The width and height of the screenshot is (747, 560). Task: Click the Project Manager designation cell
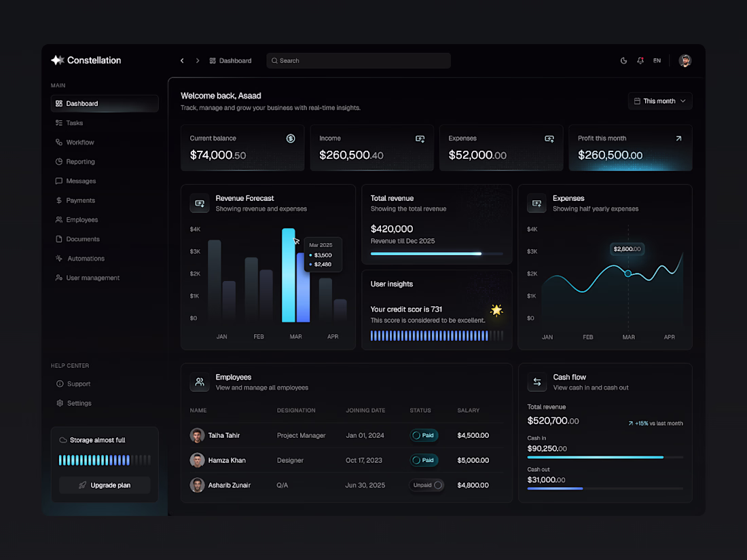coord(301,435)
